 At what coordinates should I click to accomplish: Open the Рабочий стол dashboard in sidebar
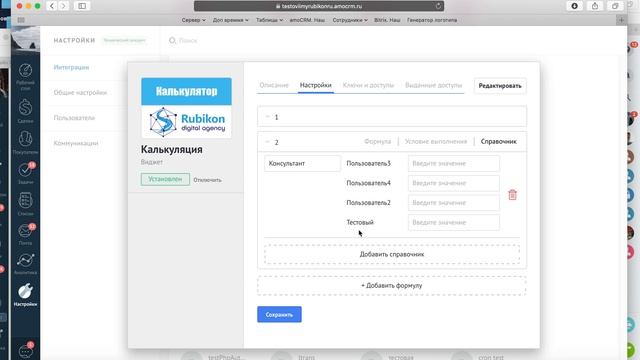25,76
